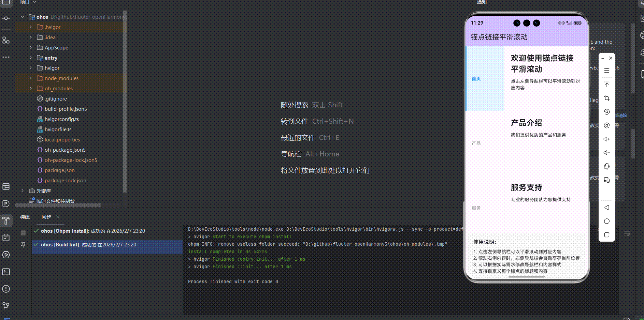
Task: Rotate the emulator screen right icon
Action: [606, 125]
